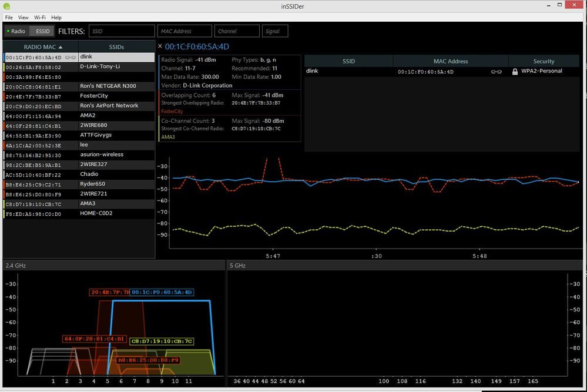The width and height of the screenshot is (587, 392).
Task: Focus the Signal filter field
Action: pyautogui.click(x=275, y=31)
